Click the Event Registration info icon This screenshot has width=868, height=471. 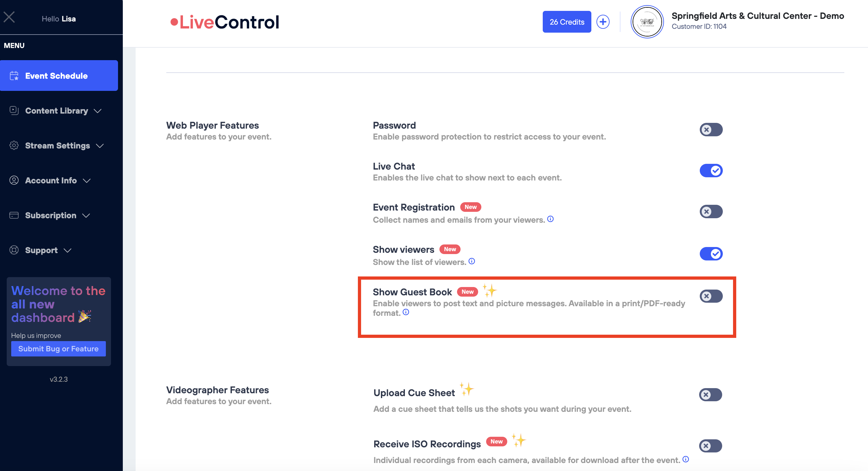pyautogui.click(x=550, y=219)
